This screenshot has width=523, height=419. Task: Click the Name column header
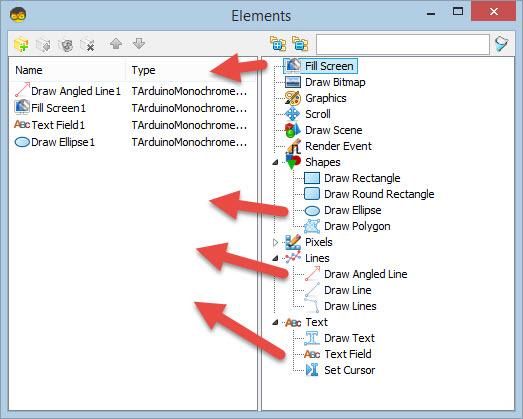pos(29,70)
